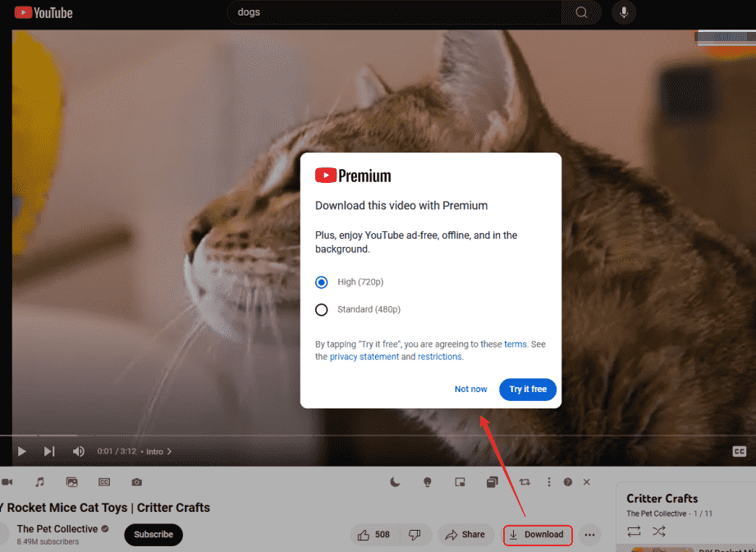
Task: Click the lightbulb icon in toolbar
Action: pyautogui.click(x=427, y=482)
